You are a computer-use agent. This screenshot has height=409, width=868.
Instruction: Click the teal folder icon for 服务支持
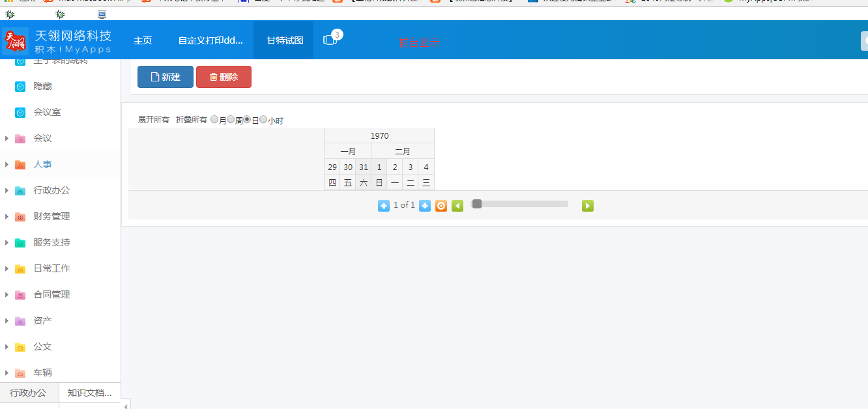click(x=20, y=242)
